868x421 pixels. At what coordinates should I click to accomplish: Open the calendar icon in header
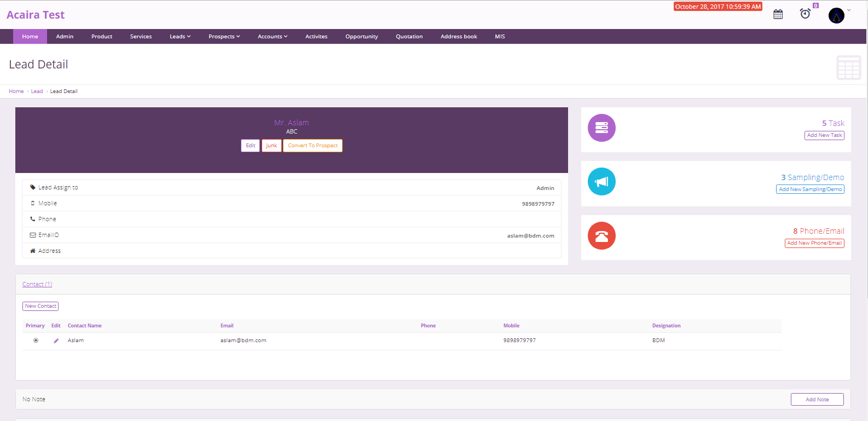click(x=778, y=14)
